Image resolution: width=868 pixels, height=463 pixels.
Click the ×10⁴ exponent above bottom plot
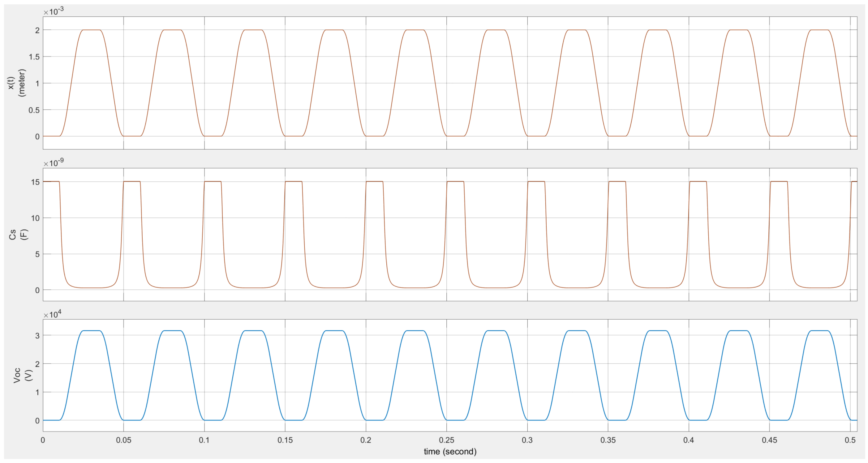click(52, 315)
